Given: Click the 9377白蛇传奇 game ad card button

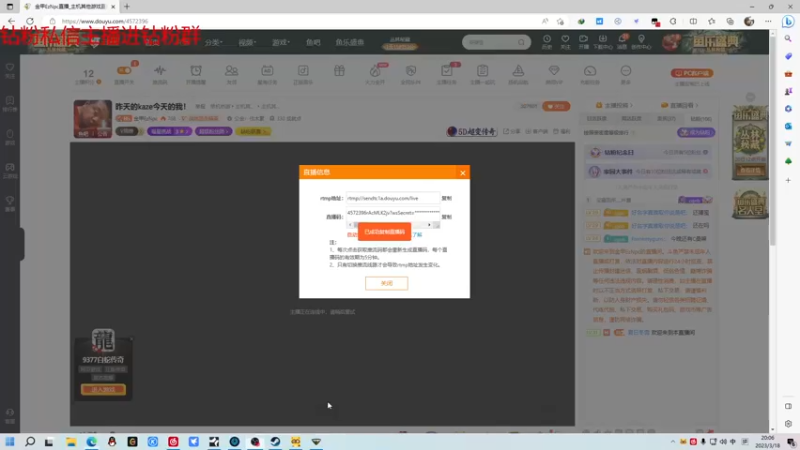Looking at the screenshot, I should click(x=103, y=390).
